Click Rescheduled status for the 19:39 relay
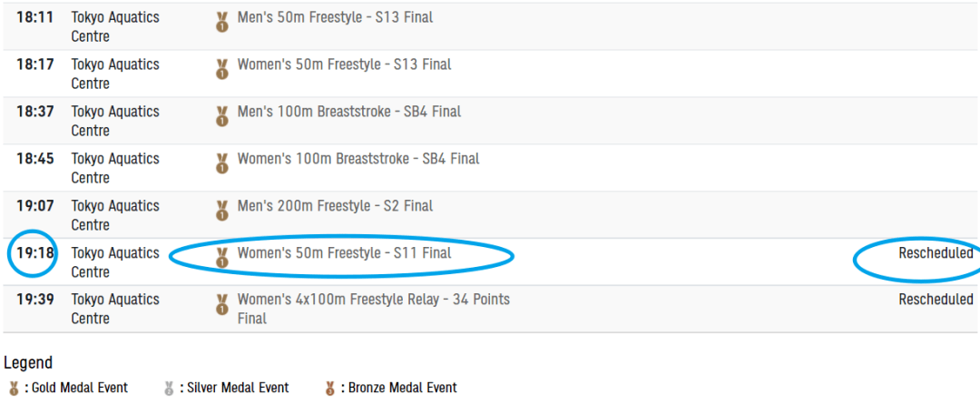980x414 pixels. [x=936, y=300]
